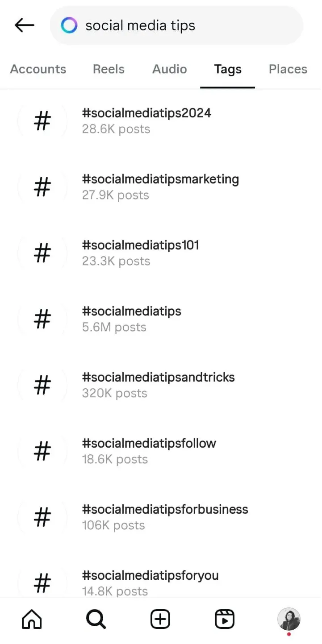The image size is (322, 644).
Task: Select the Reels search tab
Action: pyautogui.click(x=109, y=69)
